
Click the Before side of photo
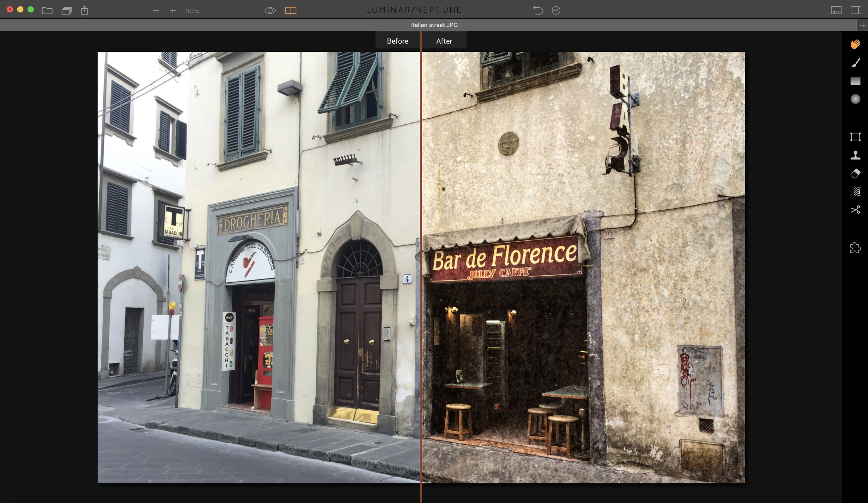(259, 267)
